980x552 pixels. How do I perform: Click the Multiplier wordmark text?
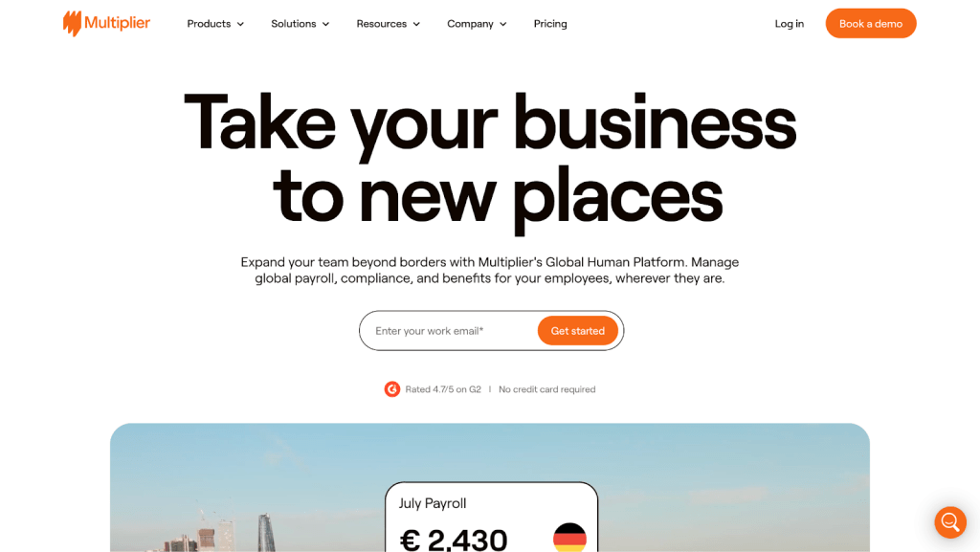click(x=118, y=23)
